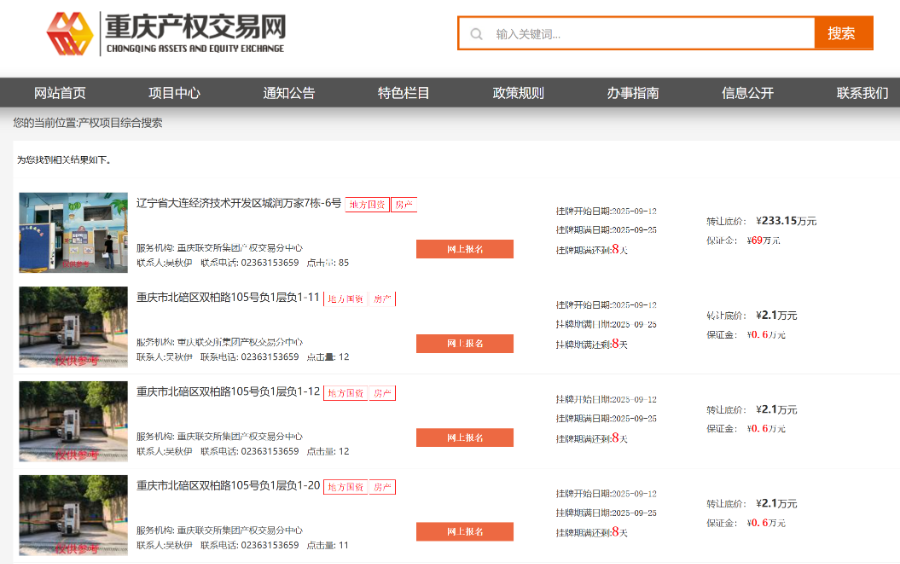Click 联系我们 in the navigation bar
This screenshot has width=900, height=564.
[862, 93]
